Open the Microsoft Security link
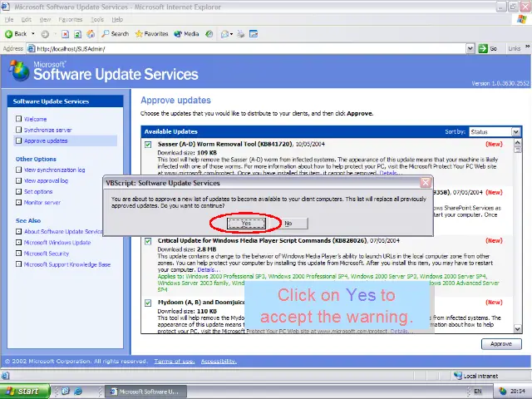532x399 pixels. pyautogui.click(x=47, y=254)
